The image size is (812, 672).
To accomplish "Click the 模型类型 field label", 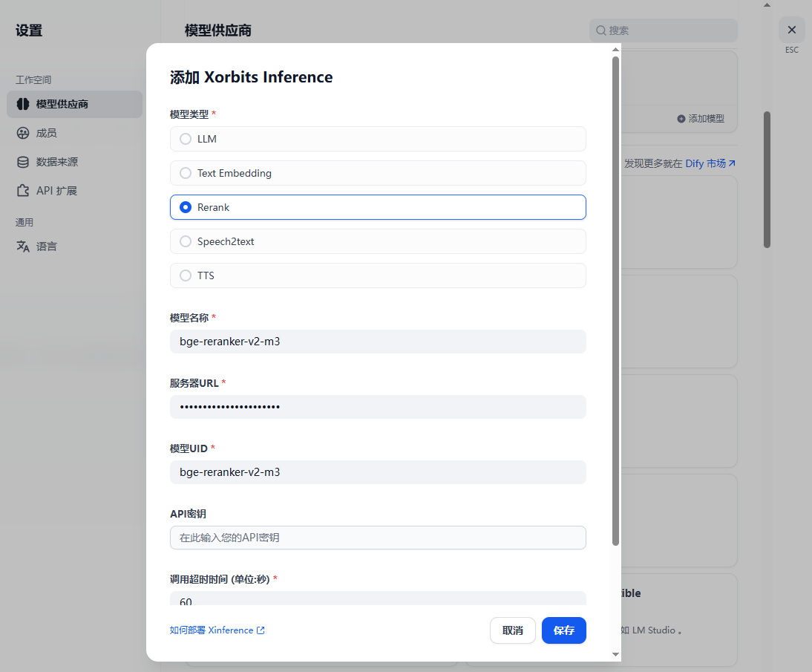I will pyautogui.click(x=189, y=114).
